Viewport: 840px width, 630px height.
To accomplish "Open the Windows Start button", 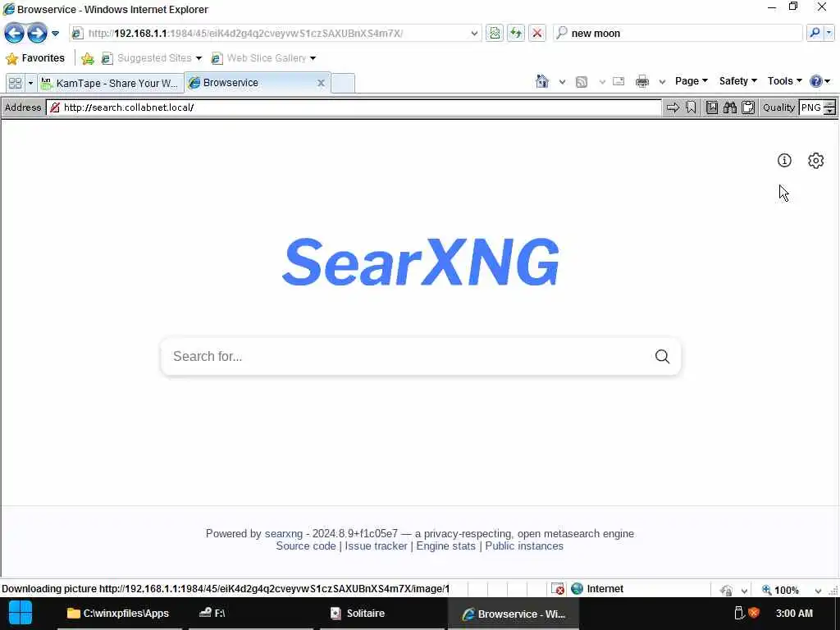I will tap(21, 613).
